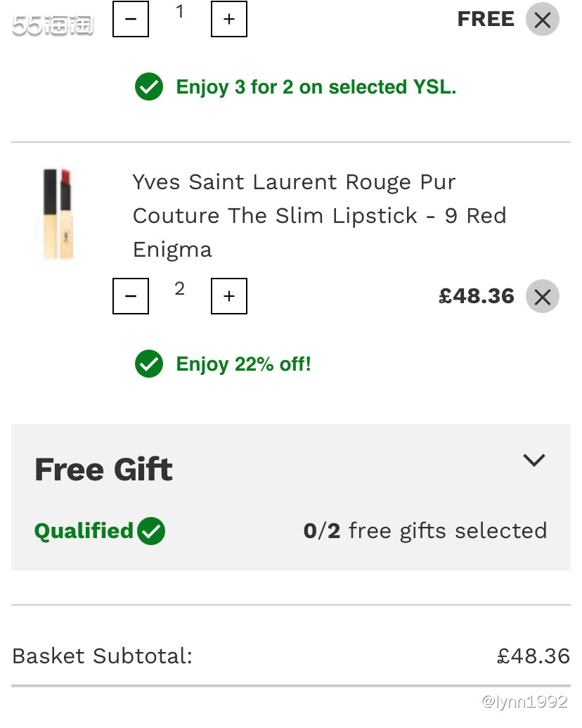The image size is (582, 728).
Task: Click the quantity field showing 1
Action: (180, 12)
